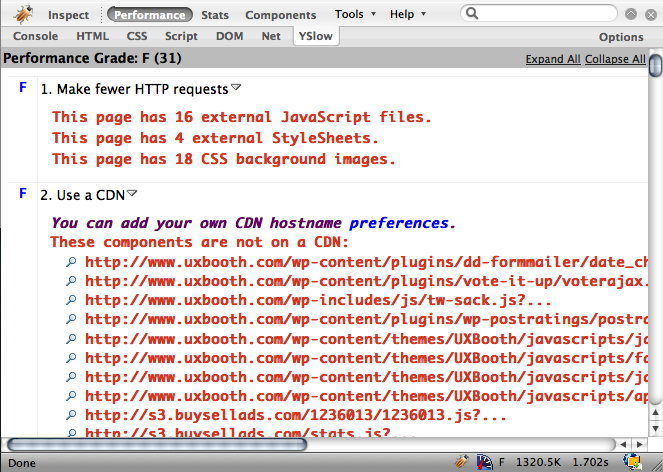Click the vertical scrollbar thumb
The width and height of the screenshot is (663, 472).
coord(655,65)
